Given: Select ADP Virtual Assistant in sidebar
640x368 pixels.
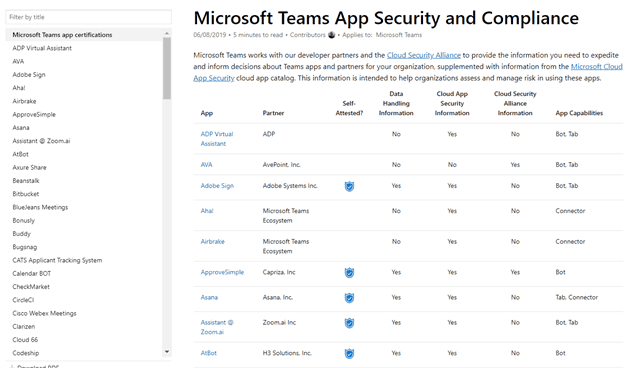Looking at the screenshot, I should point(42,48).
